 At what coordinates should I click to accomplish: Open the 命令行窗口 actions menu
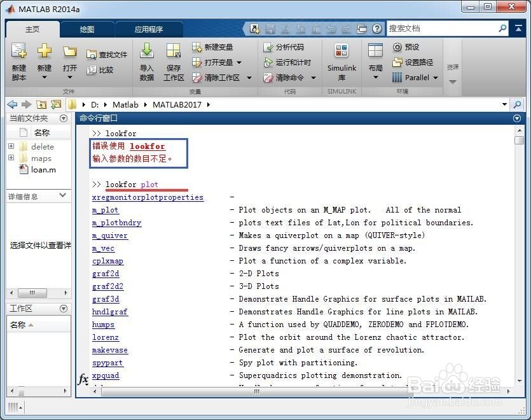click(x=517, y=118)
